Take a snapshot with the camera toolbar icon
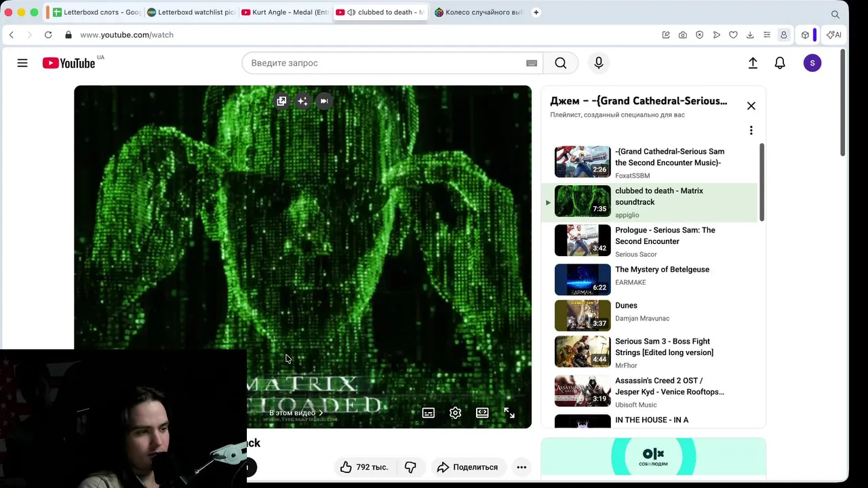Screen dimensions: 868x488 point(683,35)
